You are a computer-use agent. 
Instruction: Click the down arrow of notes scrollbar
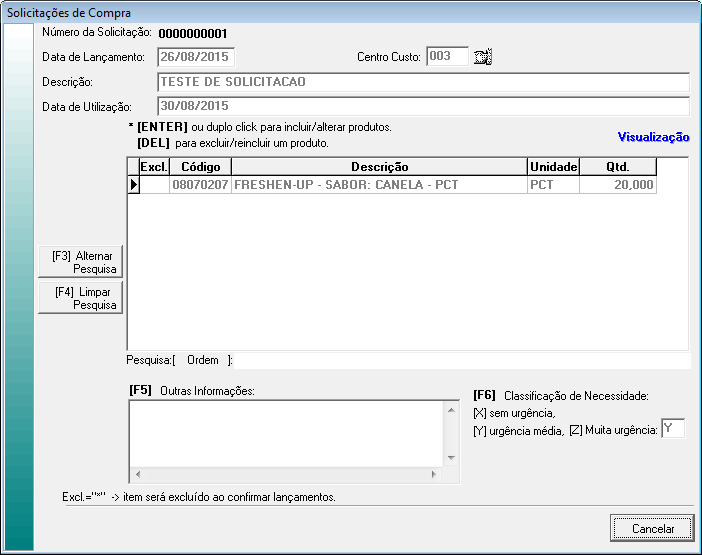click(451, 458)
